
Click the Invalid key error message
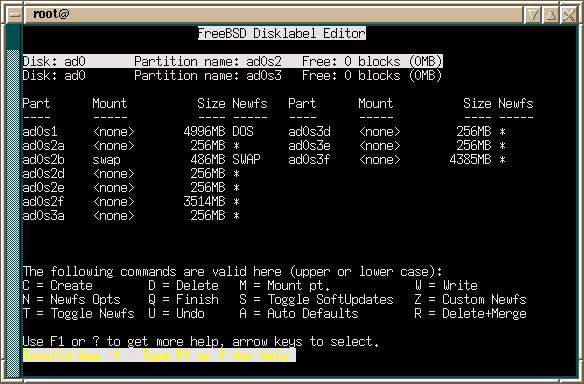pos(159,355)
